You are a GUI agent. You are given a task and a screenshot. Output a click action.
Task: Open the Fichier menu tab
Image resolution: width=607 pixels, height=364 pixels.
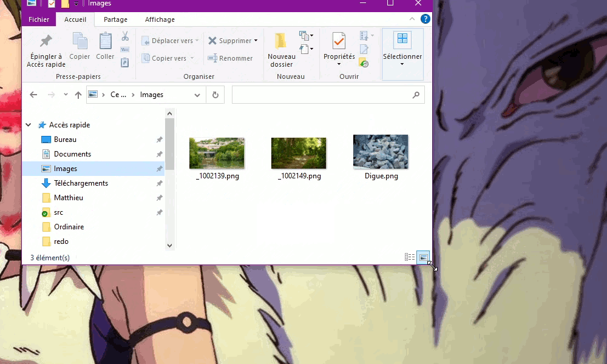click(x=39, y=19)
